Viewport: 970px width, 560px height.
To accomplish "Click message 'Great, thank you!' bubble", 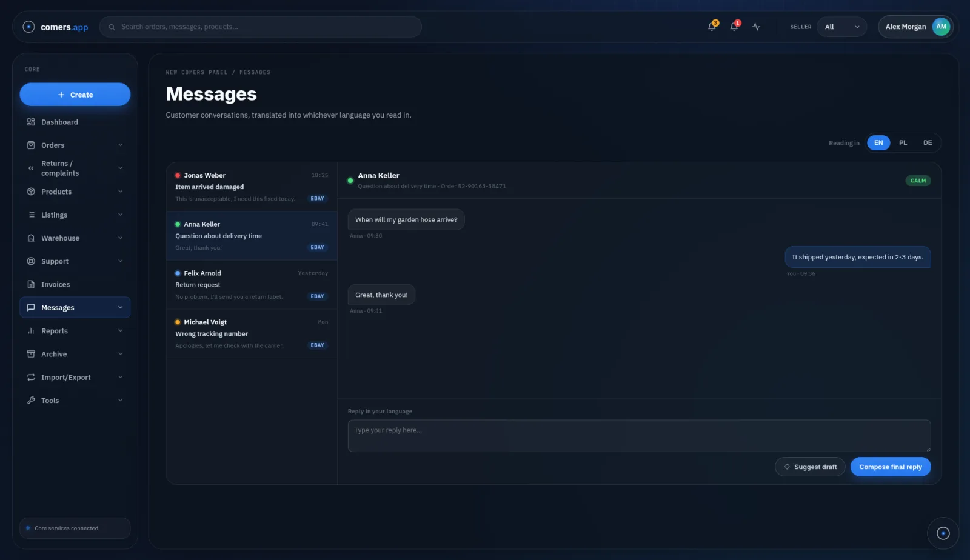I will tap(381, 295).
